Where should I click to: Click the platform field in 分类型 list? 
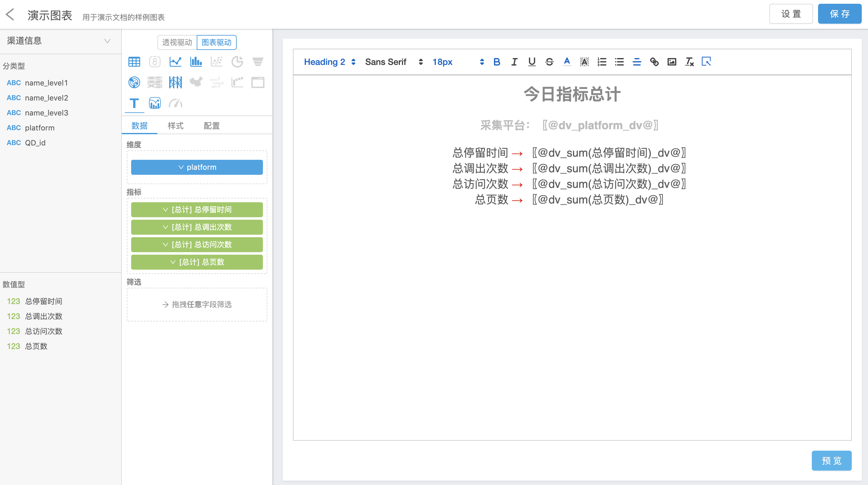(x=39, y=128)
